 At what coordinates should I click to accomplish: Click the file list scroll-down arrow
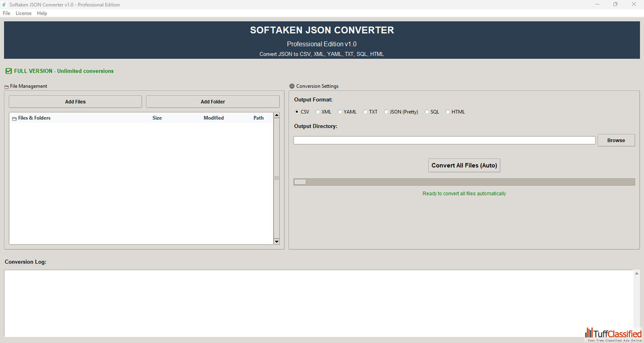(276, 241)
